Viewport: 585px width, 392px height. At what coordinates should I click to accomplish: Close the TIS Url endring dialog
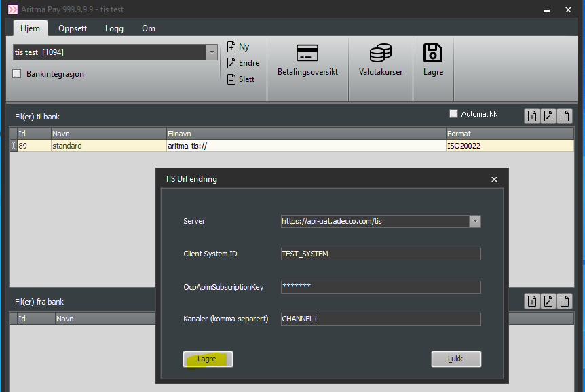coord(494,179)
